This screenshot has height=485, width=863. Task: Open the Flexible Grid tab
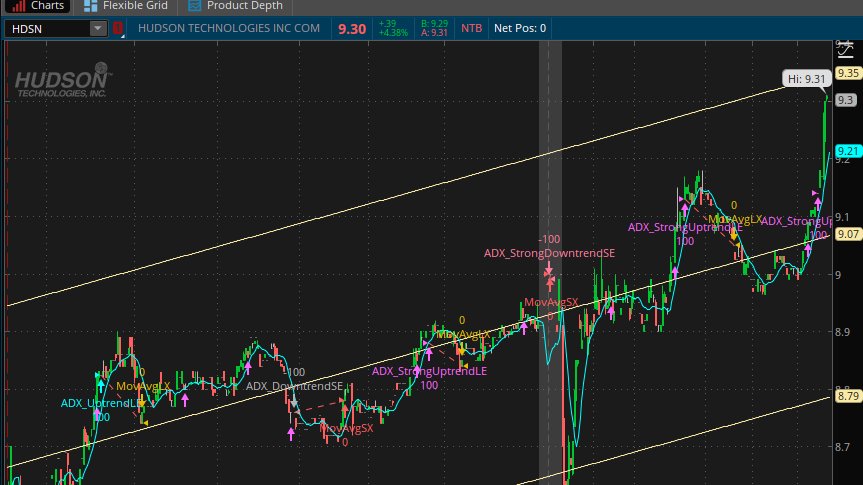click(127, 6)
